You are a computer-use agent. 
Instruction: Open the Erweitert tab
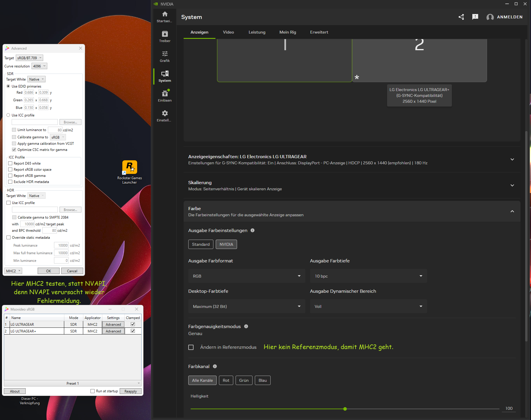[x=319, y=32]
